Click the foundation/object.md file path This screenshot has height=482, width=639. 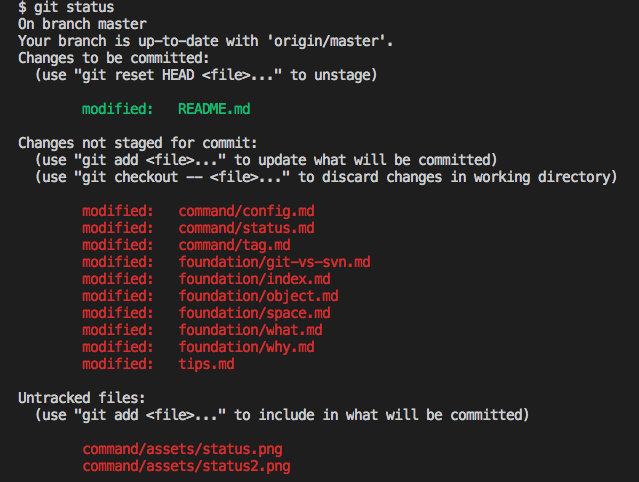point(259,296)
